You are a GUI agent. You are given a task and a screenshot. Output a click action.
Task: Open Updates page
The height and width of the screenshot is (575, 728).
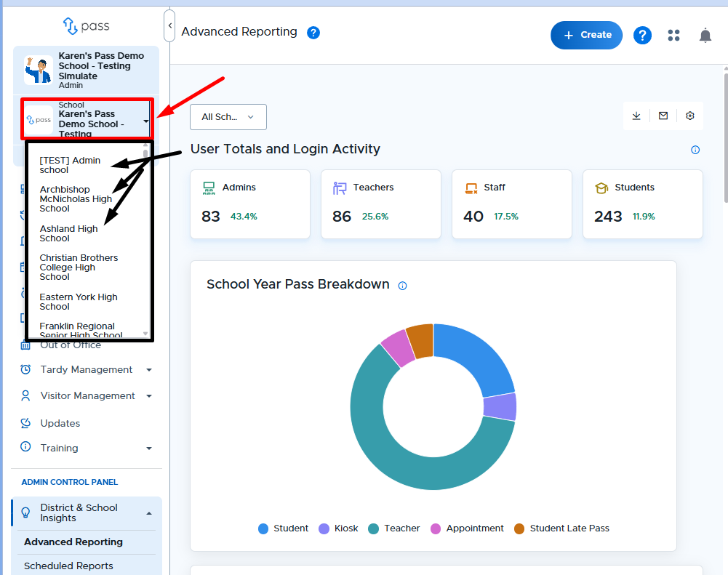click(x=60, y=423)
